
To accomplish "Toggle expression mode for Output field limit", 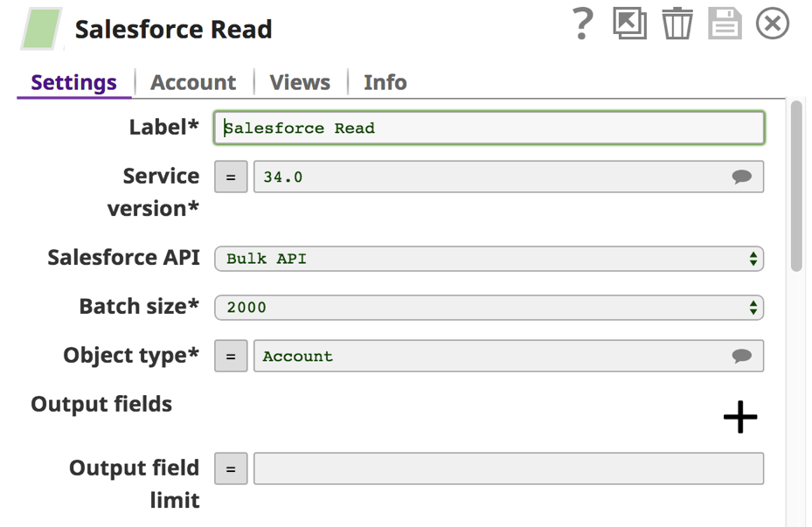I will pyautogui.click(x=231, y=468).
